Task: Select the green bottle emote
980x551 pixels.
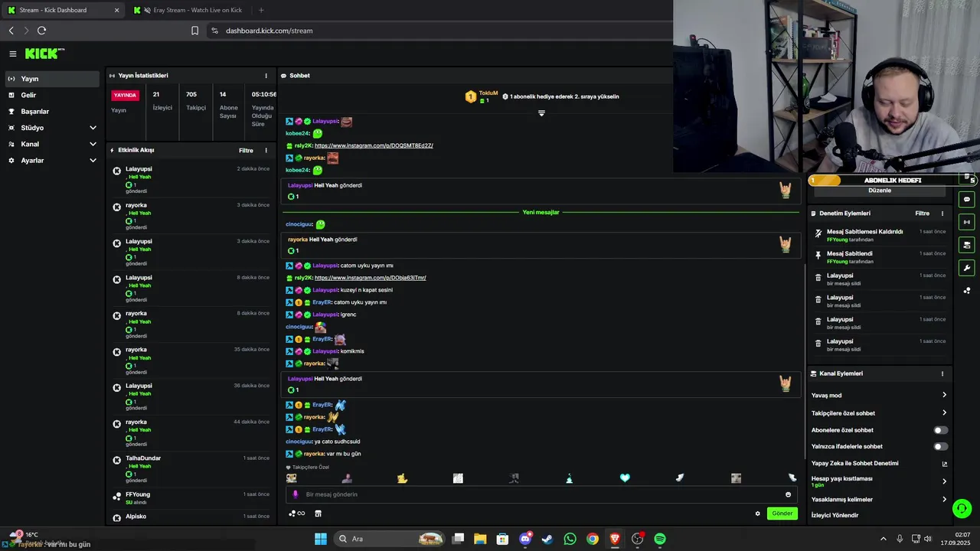Action: 569,478
